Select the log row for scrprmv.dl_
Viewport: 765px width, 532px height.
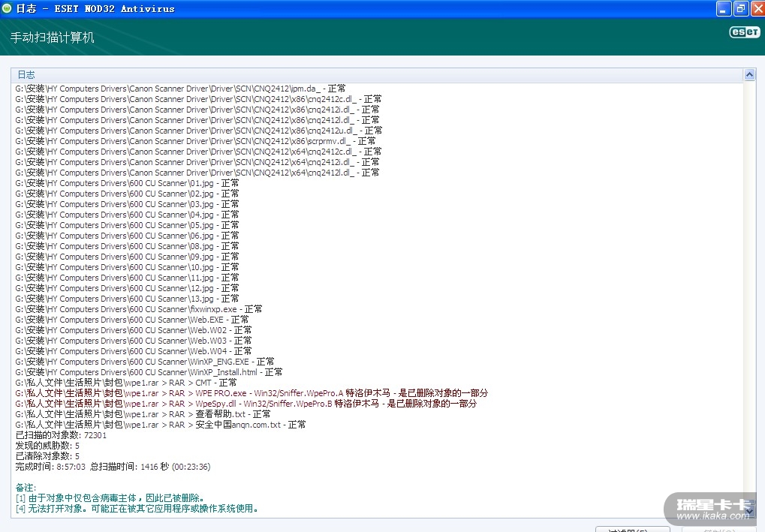pos(195,141)
